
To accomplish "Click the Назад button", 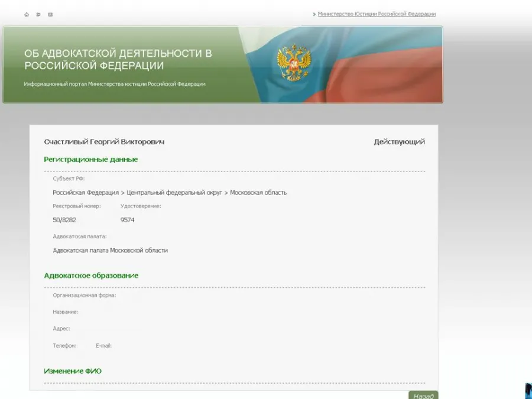I will (423, 395).
